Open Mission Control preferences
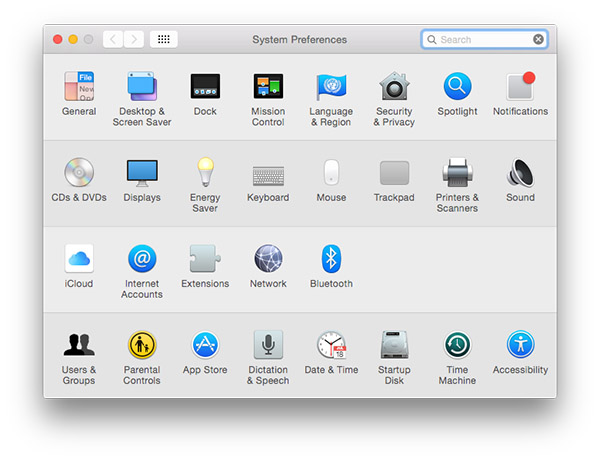This screenshot has width=600, height=460. (x=268, y=88)
